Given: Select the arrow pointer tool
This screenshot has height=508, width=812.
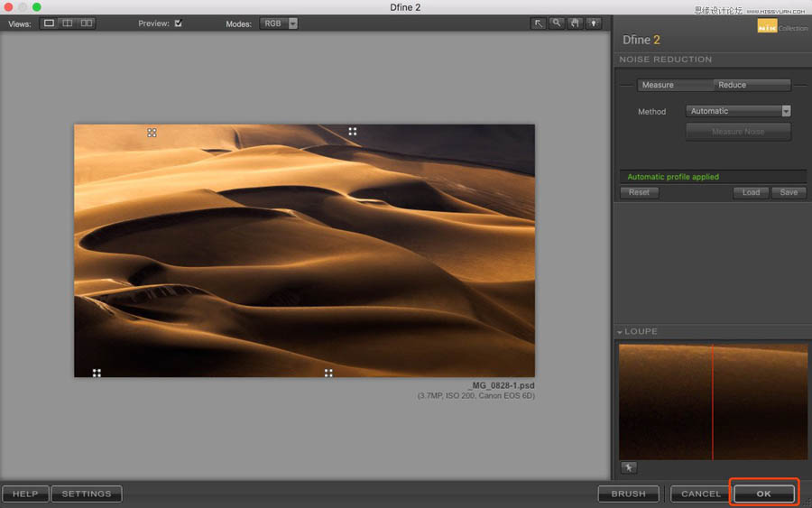Looking at the screenshot, I should pyautogui.click(x=539, y=23).
